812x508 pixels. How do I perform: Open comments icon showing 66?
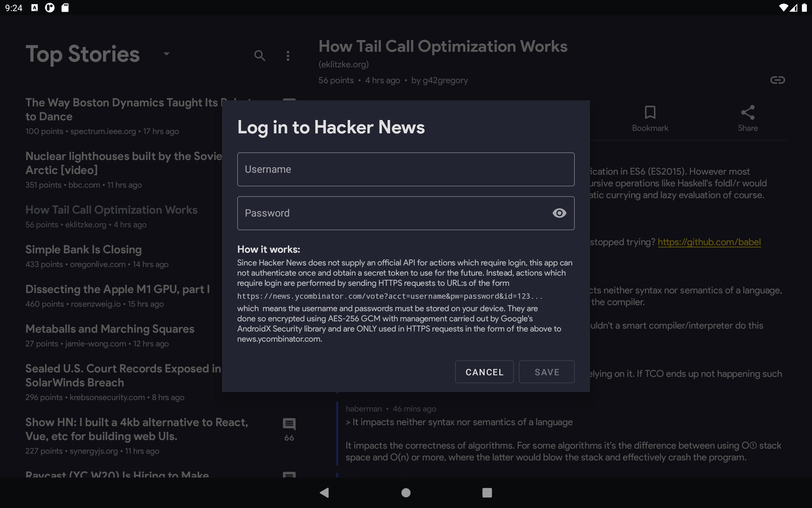(x=289, y=429)
